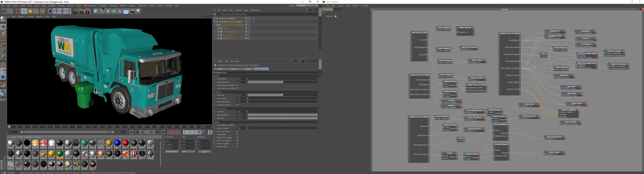644x174 pixels.
Task: Expand the Truck Comps group
Action: (218, 35)
